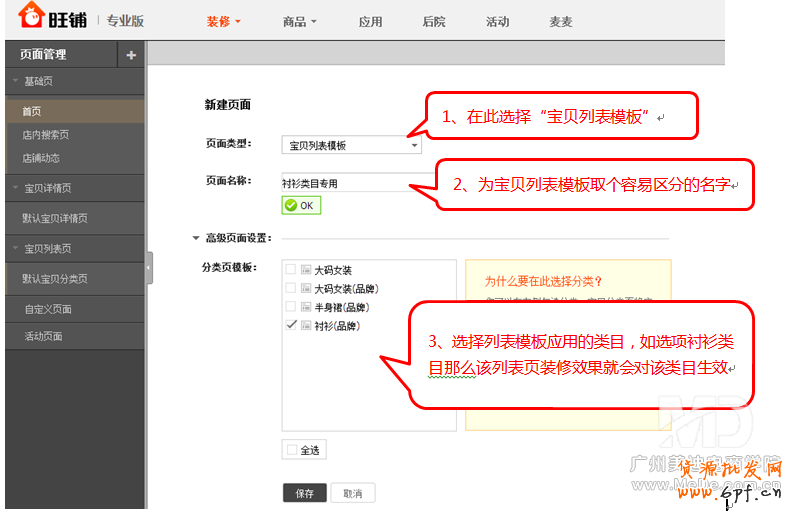Image resolution: width=792 pixels, height=514 pixels.
Task: Click the category icon beside 衬衫(品牌)
Action: pyautogui.click(x=306, y=326)
